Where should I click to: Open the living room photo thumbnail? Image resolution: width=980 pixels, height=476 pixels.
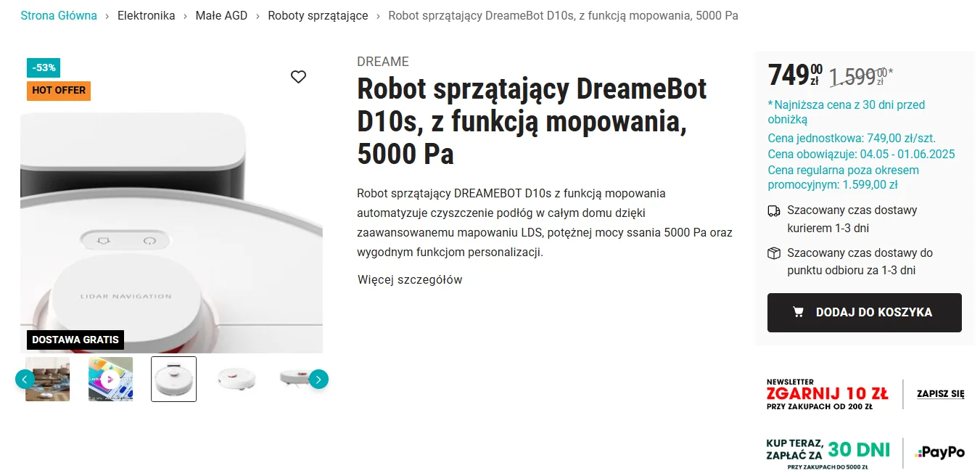48,379
